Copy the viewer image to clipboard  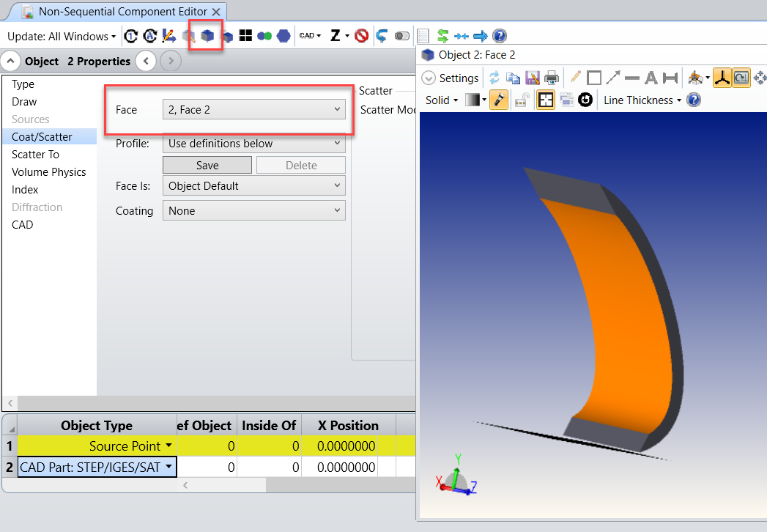[513, 78]
